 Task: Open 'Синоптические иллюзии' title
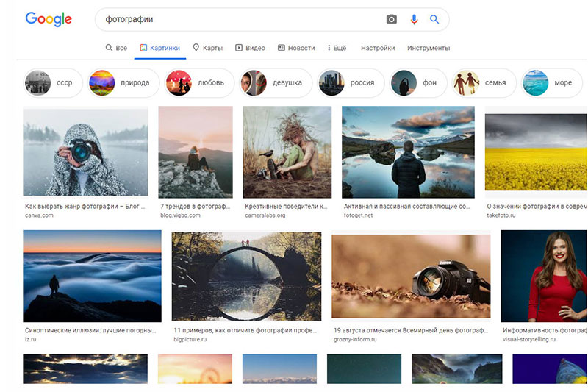[90, 330]
